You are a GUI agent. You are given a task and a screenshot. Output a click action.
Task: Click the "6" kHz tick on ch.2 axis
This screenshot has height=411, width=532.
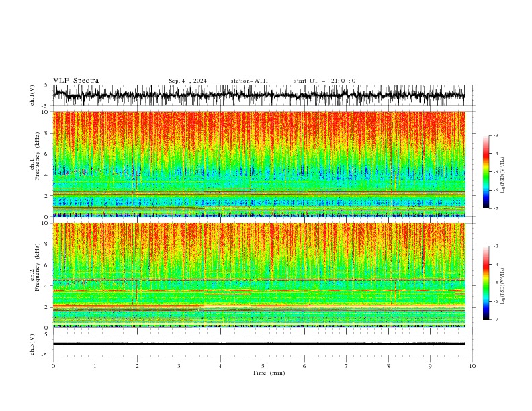(x=47, y=265)
